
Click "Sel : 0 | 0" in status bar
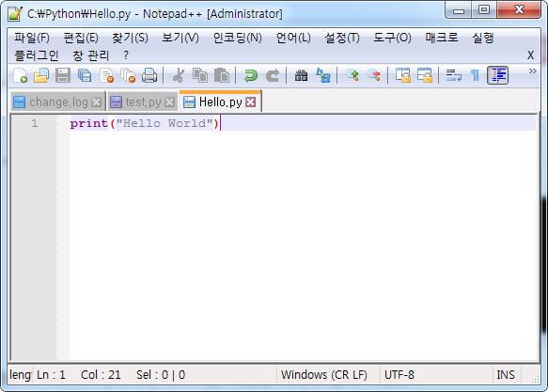(161, 375)
